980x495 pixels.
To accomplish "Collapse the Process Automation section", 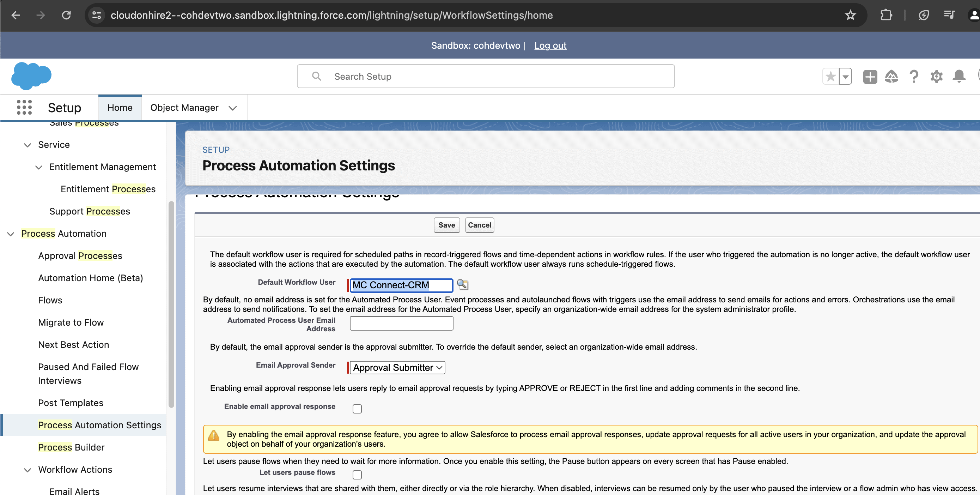I will [x=11, y=234].
